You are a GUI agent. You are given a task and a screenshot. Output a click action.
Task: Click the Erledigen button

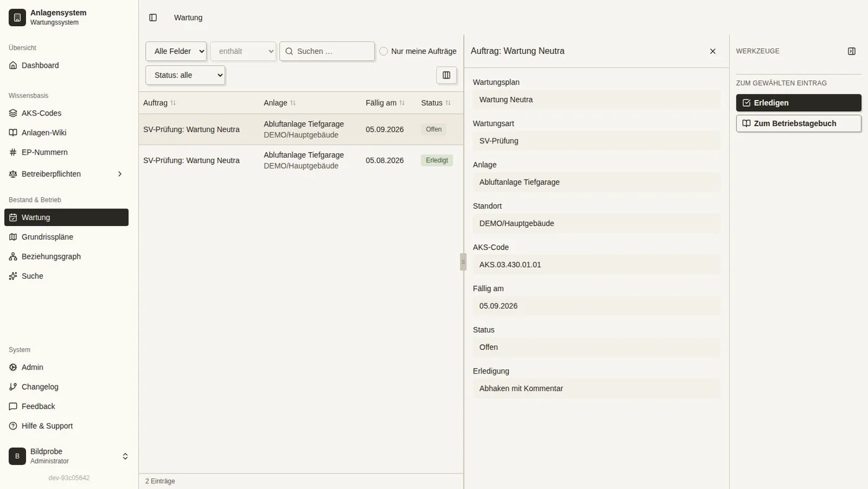799,103
